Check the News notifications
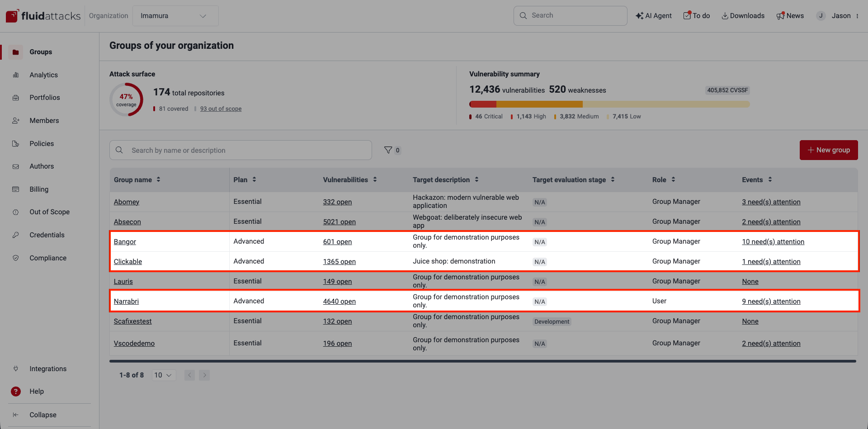This screenshot has width=868, height=429. point(790,15)
